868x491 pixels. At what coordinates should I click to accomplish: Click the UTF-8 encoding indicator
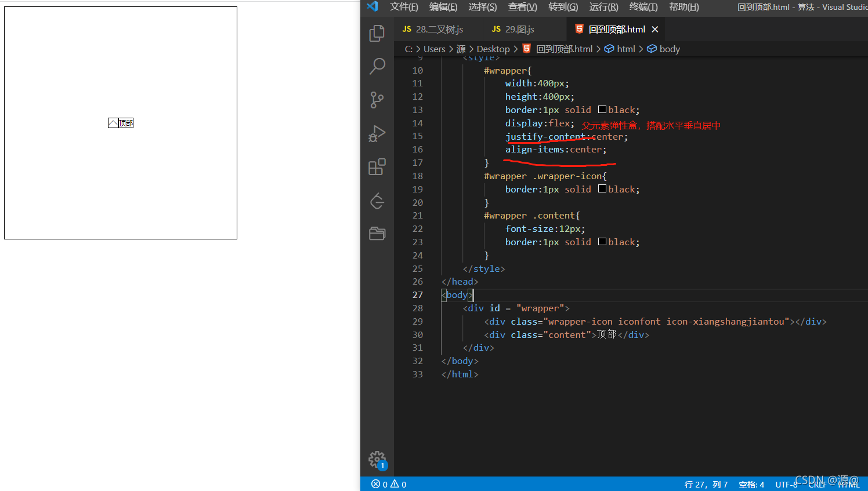click(x=786, y=484)
